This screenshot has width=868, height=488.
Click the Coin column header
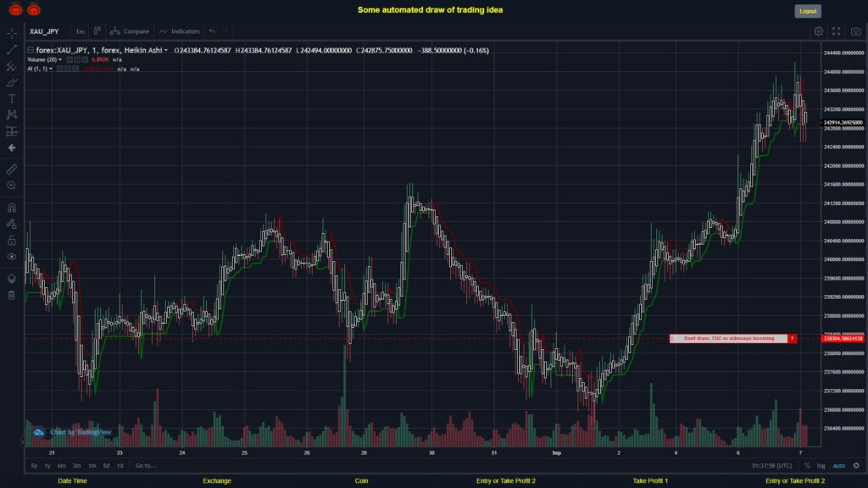(x=361, y=481)
